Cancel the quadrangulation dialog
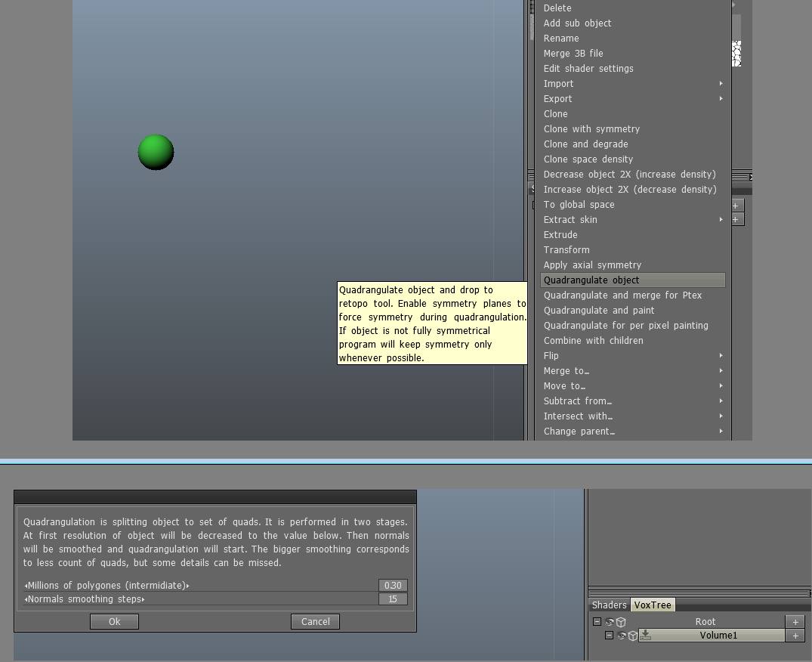The width and height of the screenshot is (812, 662). pos(315,621)
